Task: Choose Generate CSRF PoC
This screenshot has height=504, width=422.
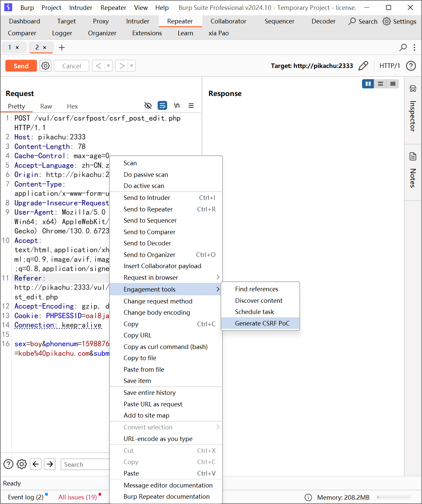Action: pyautogui.click(x=260, y=323)
